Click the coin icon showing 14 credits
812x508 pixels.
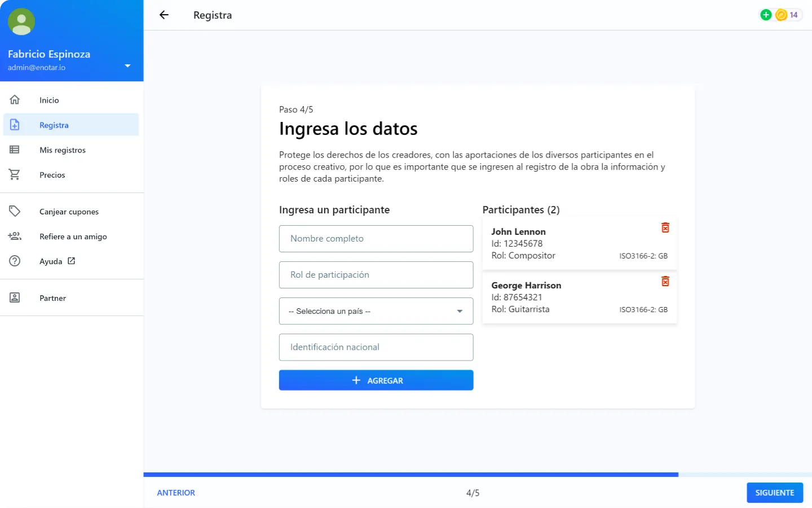(x=780, y=14)
